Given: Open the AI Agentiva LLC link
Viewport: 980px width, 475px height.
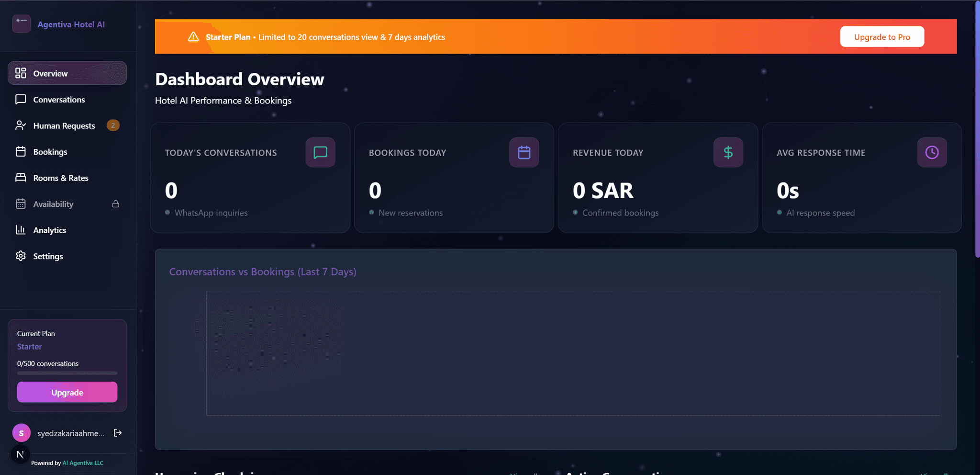Looking at the screenshot, I should coord(82,463).
